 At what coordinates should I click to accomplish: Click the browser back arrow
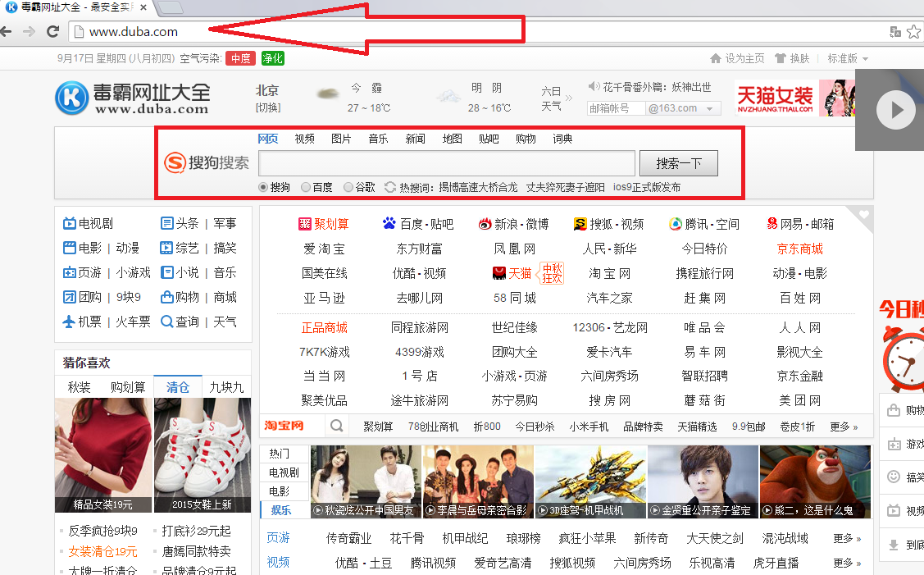click(6, 32)
